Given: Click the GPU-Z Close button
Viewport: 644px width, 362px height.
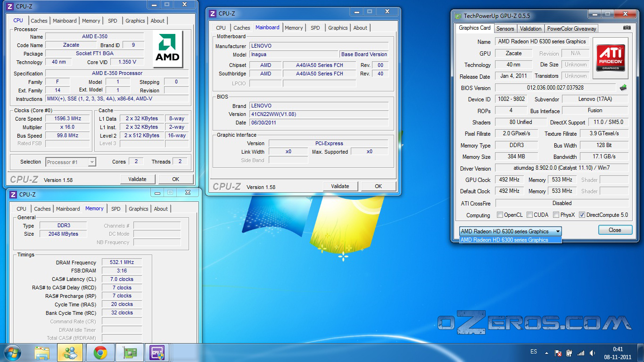Looking at the screenshot, I should click(615, 230).
